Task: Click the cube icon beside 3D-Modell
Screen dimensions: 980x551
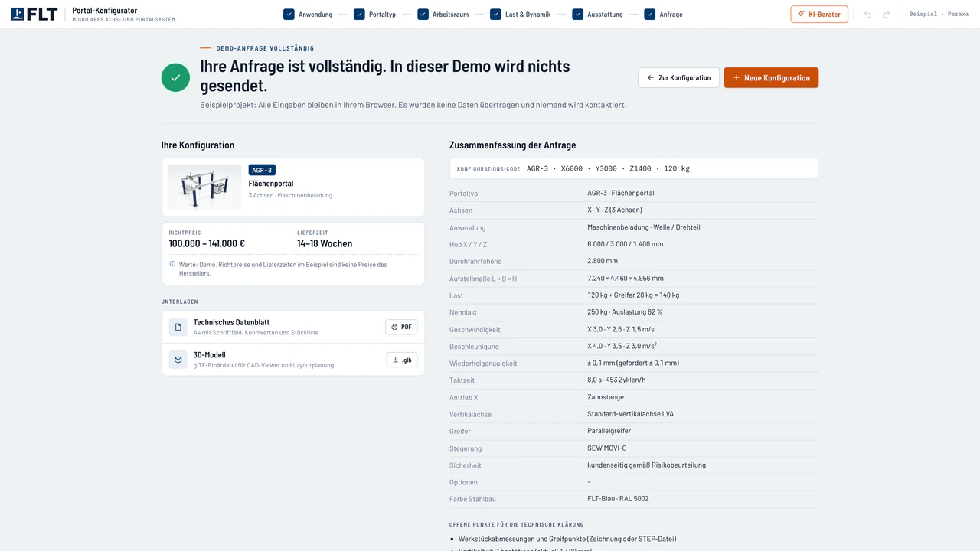Action: pos(178,360)
